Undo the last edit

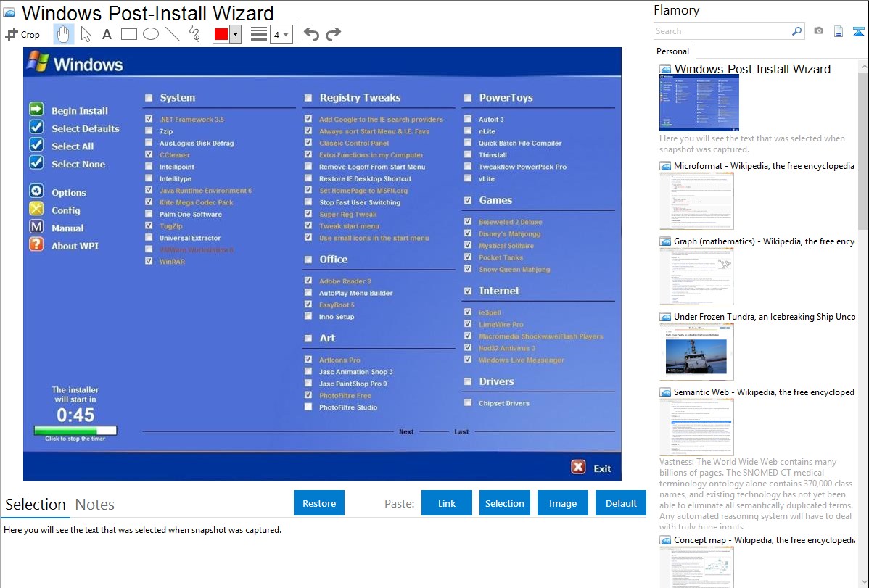point(311,34)
